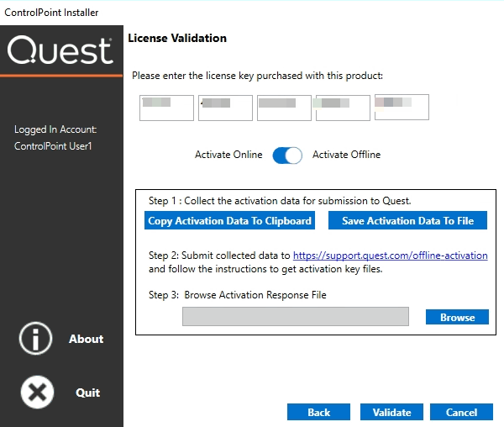Click Save Activation Data To File

point(407,221)
